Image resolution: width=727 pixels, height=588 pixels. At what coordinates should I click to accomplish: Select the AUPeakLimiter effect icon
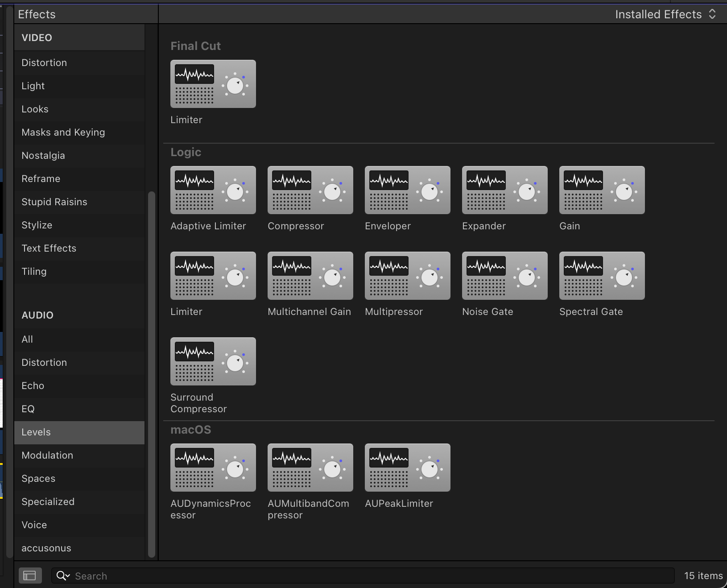click(408, 468)
